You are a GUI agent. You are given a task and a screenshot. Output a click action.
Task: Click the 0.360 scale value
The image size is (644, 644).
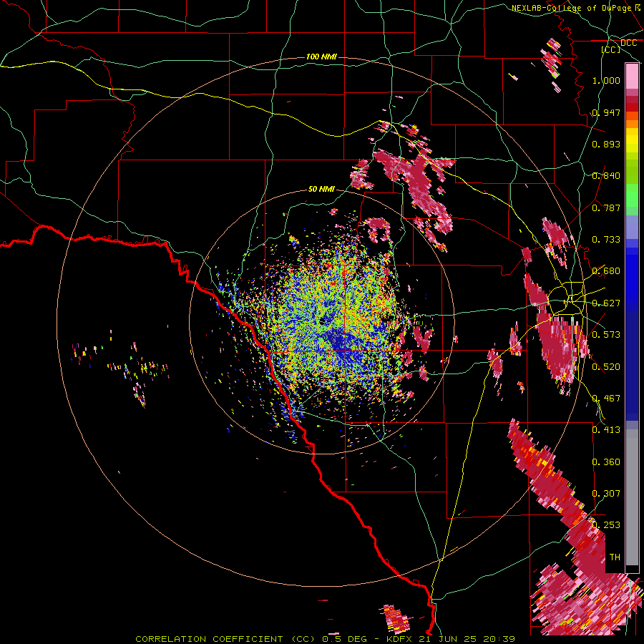click(606, 462)
